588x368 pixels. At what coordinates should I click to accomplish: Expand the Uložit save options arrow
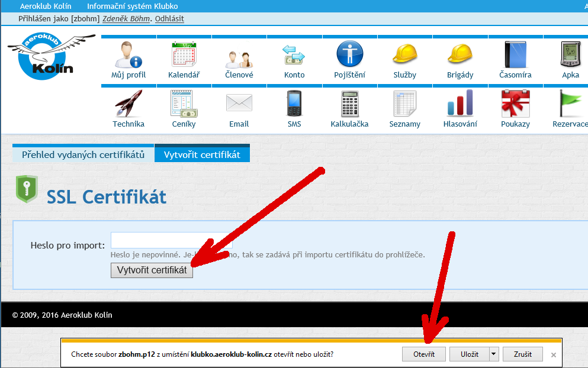pyautogui.click(x=493, y=354)
